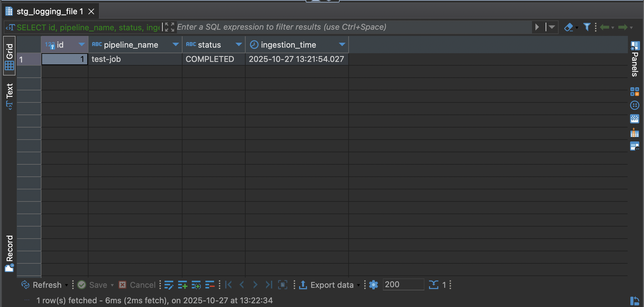Open the pipeline_name column dropdown arrow
Viewport: 644px width, 307px height.
pos(176,45)
